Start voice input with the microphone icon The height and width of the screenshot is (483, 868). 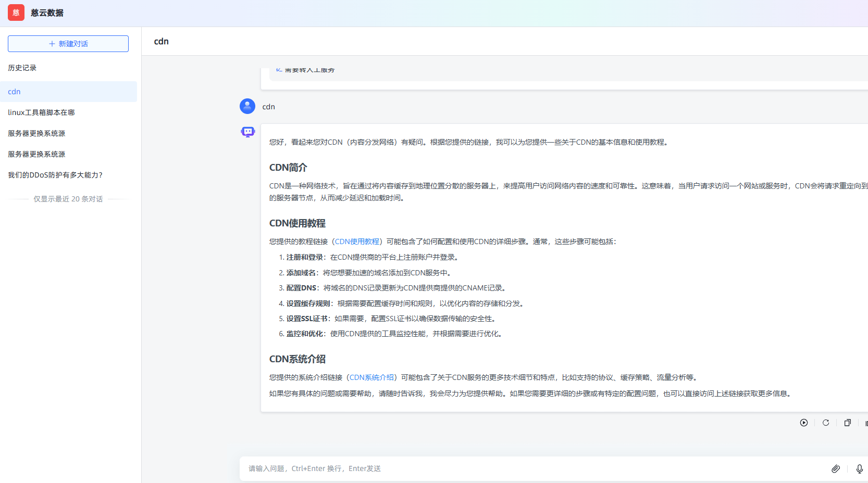tap(860, 468)
